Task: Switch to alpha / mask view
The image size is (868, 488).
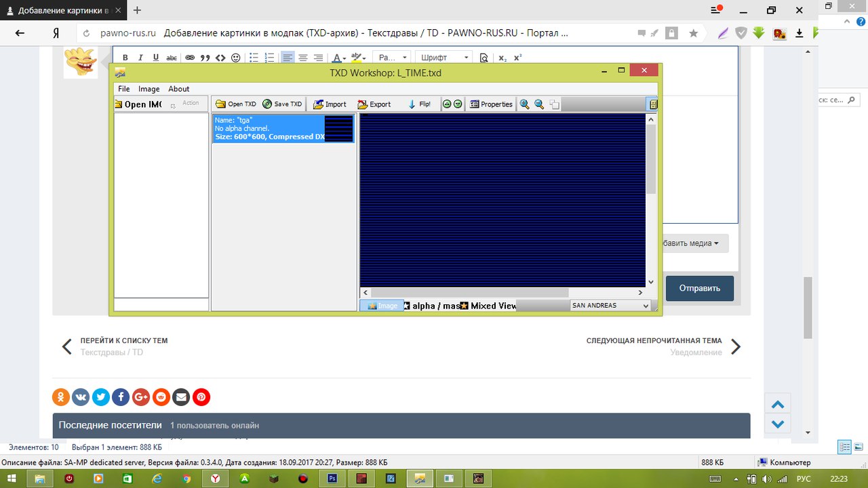Action: [x=431, y=306]
